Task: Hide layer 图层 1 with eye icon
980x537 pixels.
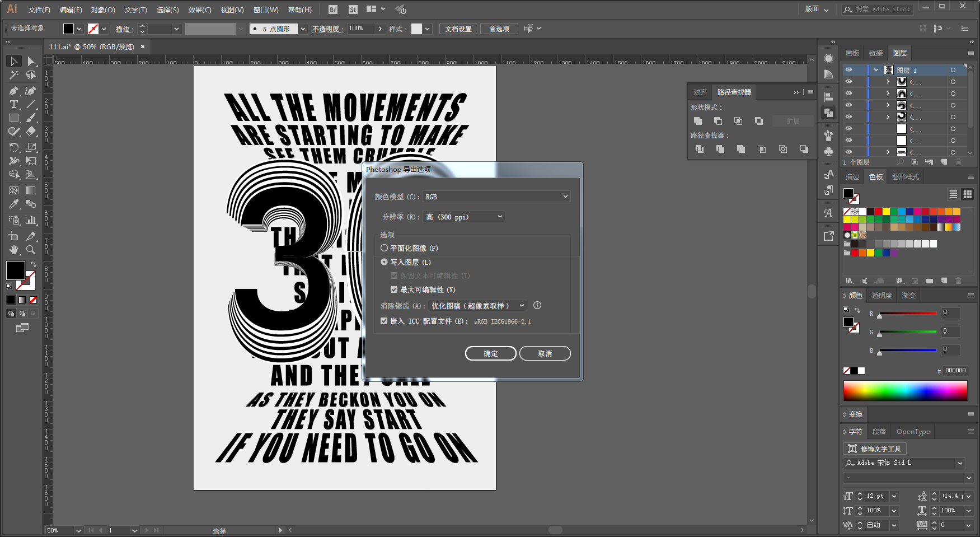Action: (x=849, y=70)
